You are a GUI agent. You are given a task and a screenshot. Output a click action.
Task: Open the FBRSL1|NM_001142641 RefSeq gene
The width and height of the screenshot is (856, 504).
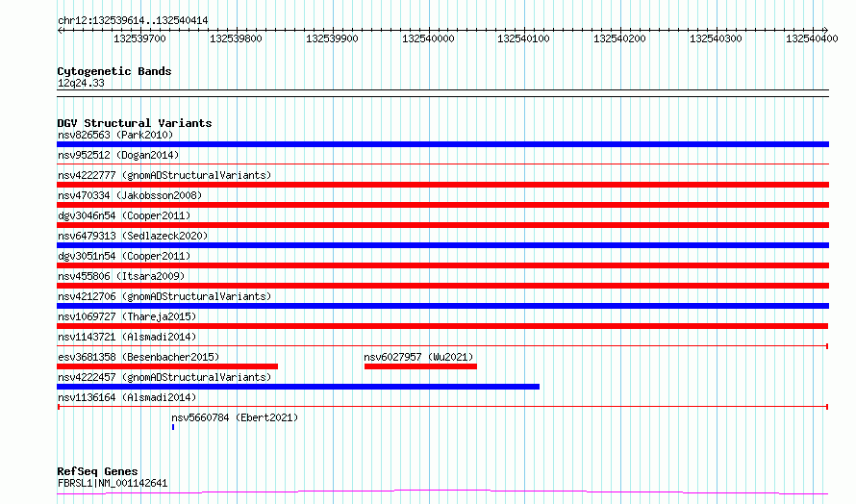442,492
